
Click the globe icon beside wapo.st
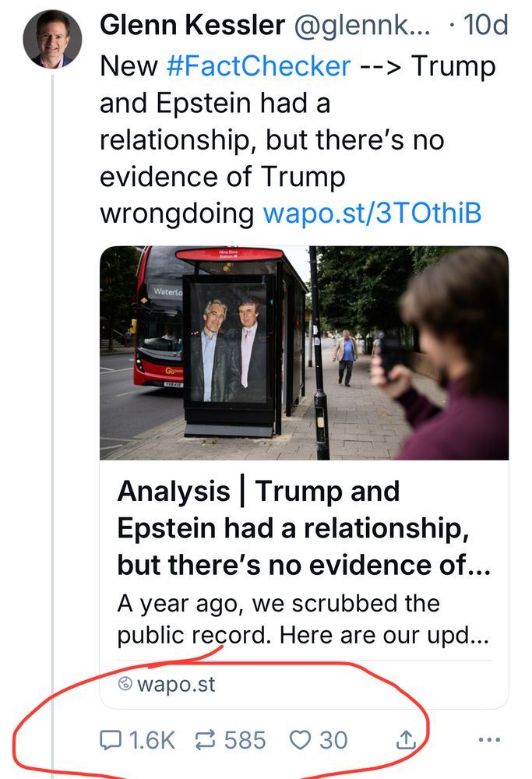(x=125, y=684)
